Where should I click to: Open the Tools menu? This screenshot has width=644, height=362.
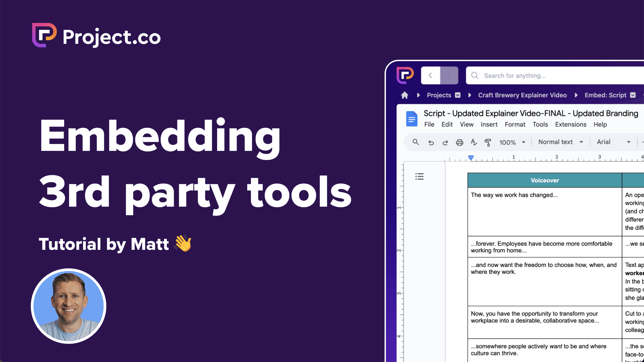click(540, 124)
